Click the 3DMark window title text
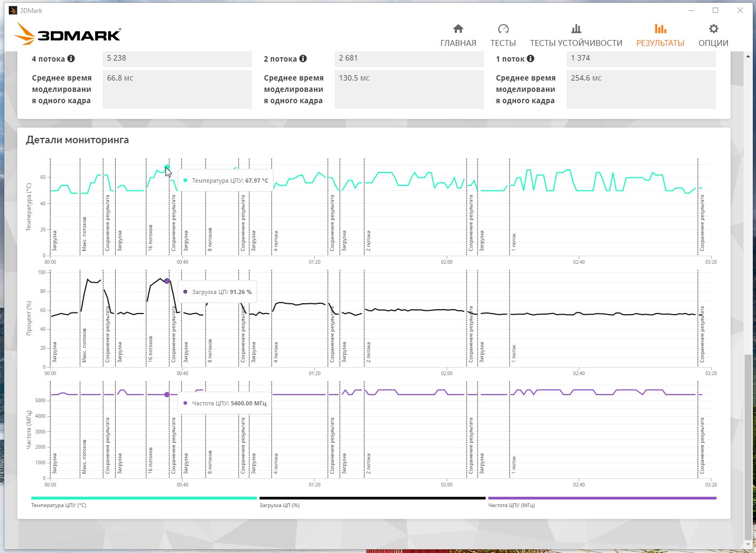756x553 pixels. [x=31, y=11]
